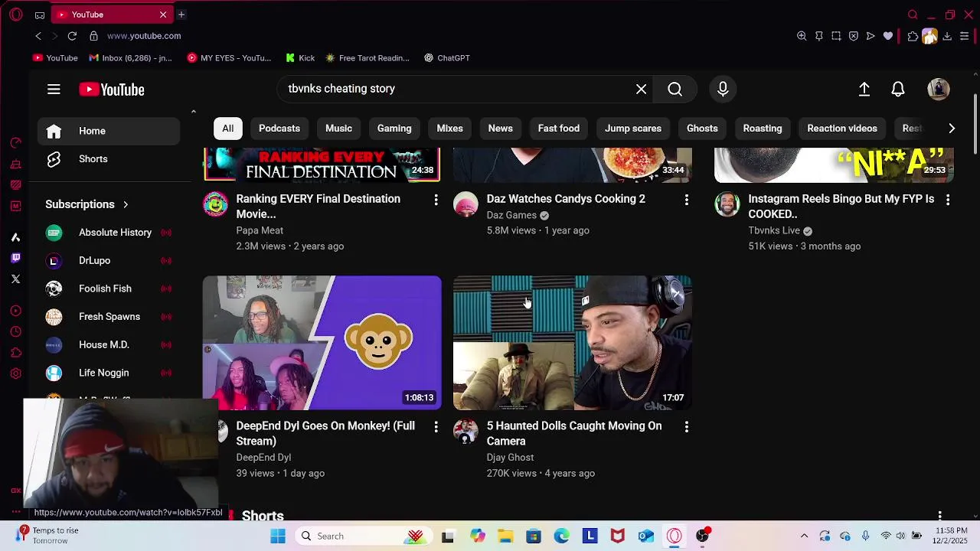The image size is (980, 551).
Task: Open Opera downloads panel
Action: [x=947, y=36]
